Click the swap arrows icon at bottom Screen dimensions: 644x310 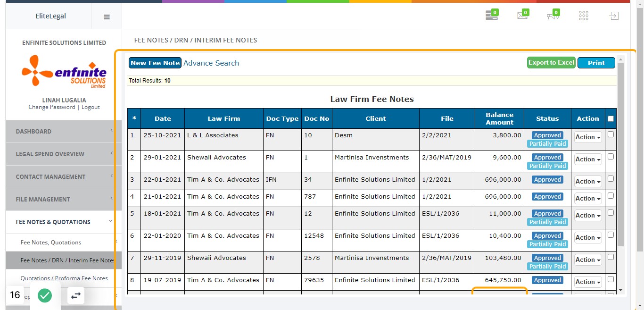pyautogui.click(x=76, y=295)
